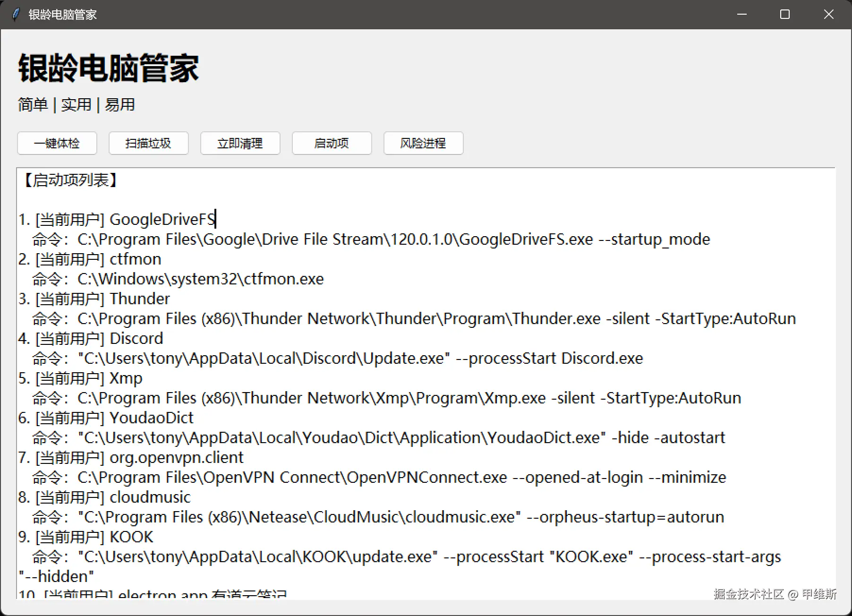Screen dimensions: 852x616
Task: Select the YoudaoDict startup entry line
Action: pos(106,418)
